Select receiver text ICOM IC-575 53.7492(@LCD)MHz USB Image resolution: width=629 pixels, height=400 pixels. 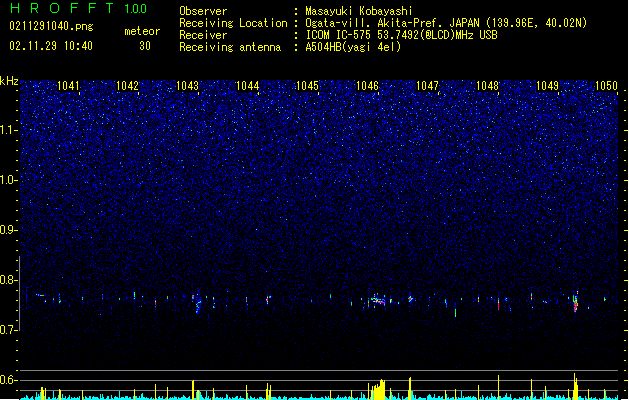coord(402,35)
